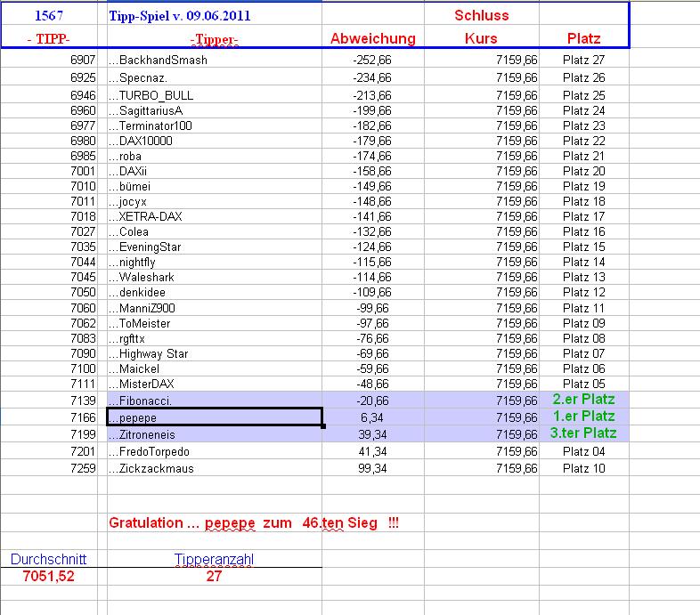Select the EveningStar cell
Image resolution: width=700 pixels, height=615 pixels.
[x=215, y=247]
